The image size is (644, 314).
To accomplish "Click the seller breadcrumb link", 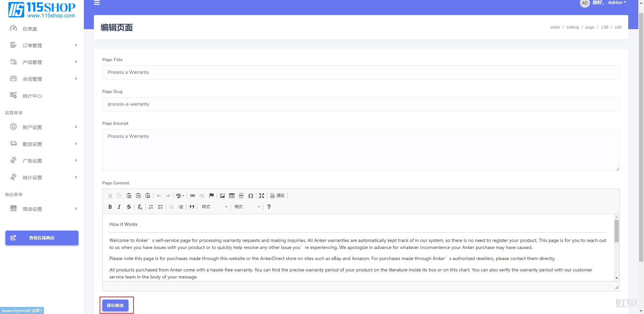I will point(555,27).
